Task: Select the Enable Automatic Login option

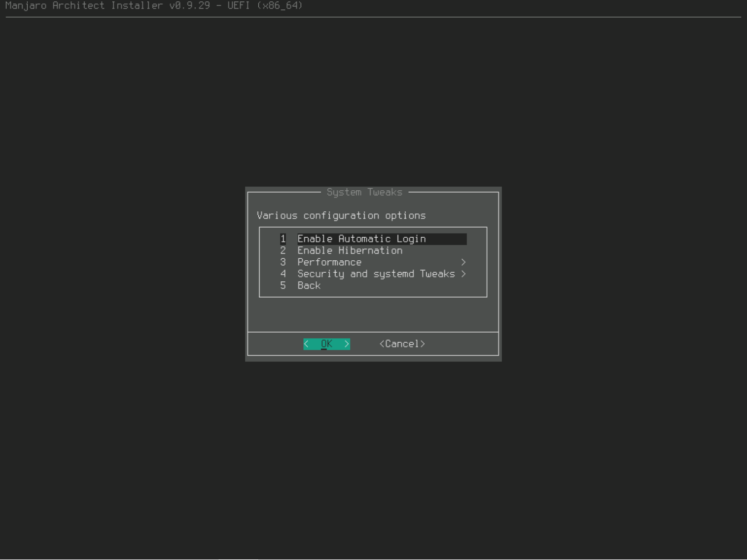Action: click(x=361, y=239)
